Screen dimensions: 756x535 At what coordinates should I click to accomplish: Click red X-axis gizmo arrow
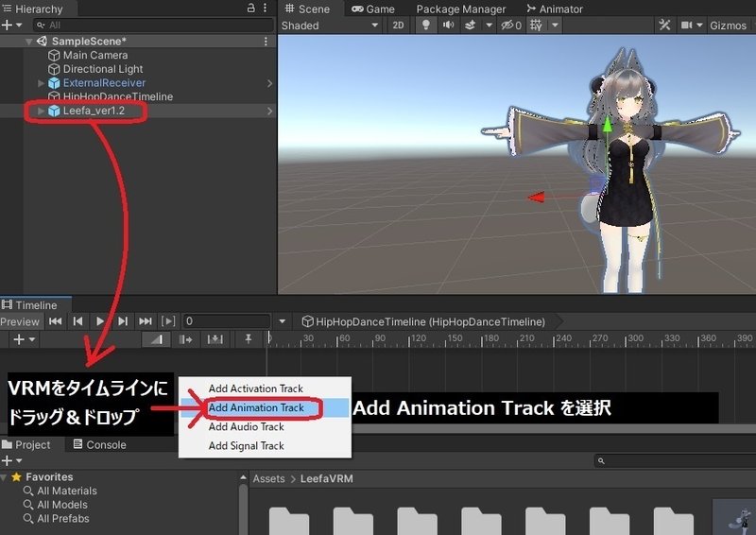pos(537,197)
